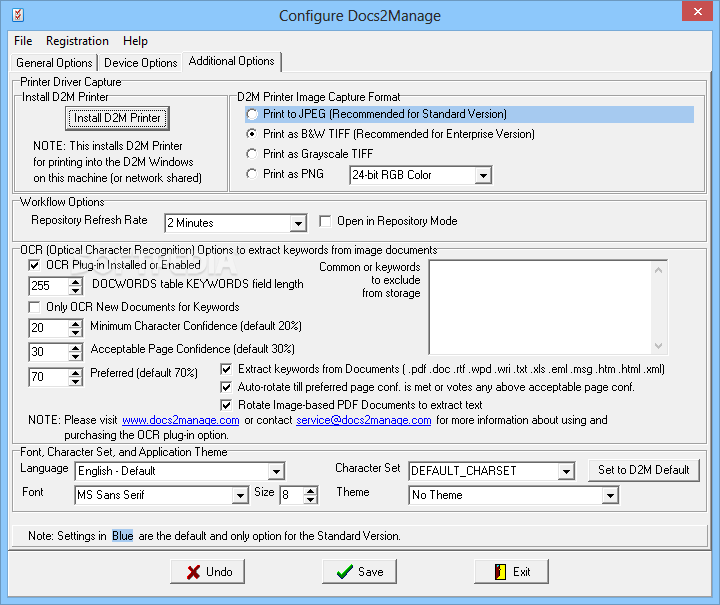Image resolution: width=720 pixels, height=605 pixels.
Task: Open Repository Refresh Rate dropdown
Action: [298, 224]
